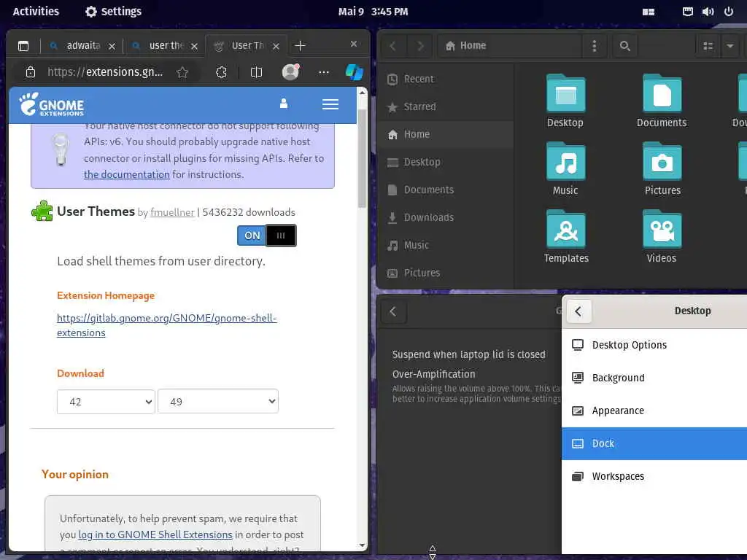Image resolution: width=747 pixels, height=560 pixels.
Task: Select the Pictures folder icon
Action: pyautogui.click(x=662, y=168)
